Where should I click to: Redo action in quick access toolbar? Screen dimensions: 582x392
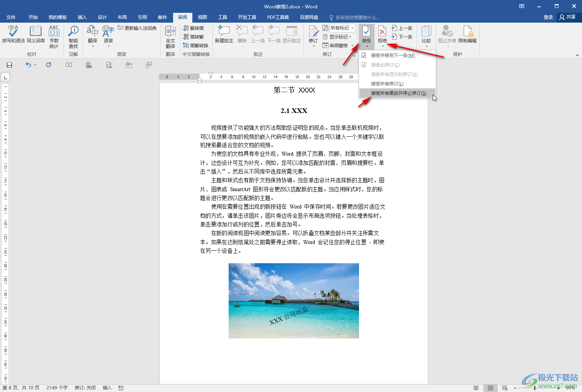click(49, 65)
